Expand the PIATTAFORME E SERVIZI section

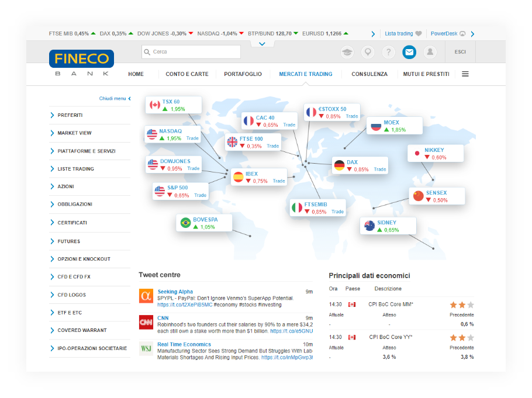tap(89, 151)
